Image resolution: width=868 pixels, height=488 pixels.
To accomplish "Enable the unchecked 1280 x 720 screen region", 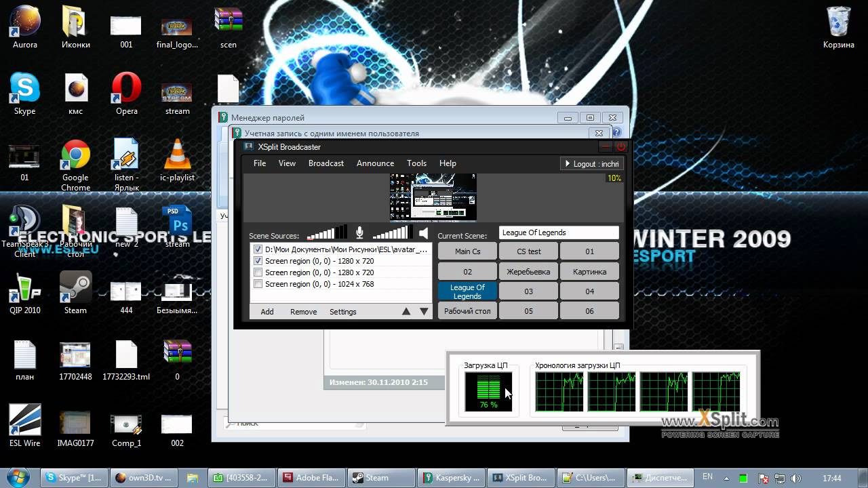I will (258, 272).
